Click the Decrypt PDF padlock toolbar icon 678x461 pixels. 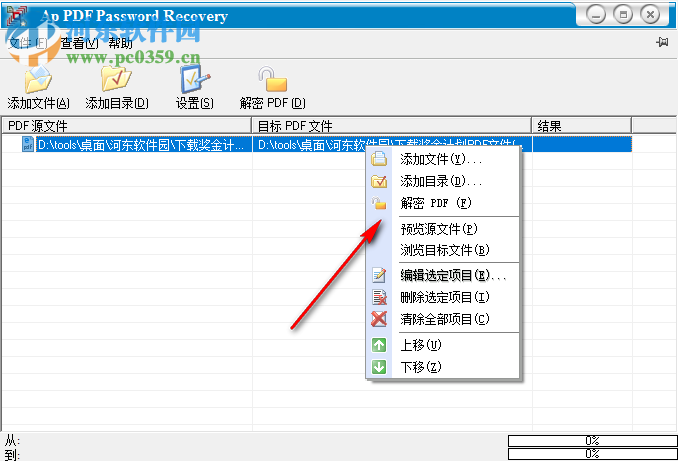tap(272, 79)
